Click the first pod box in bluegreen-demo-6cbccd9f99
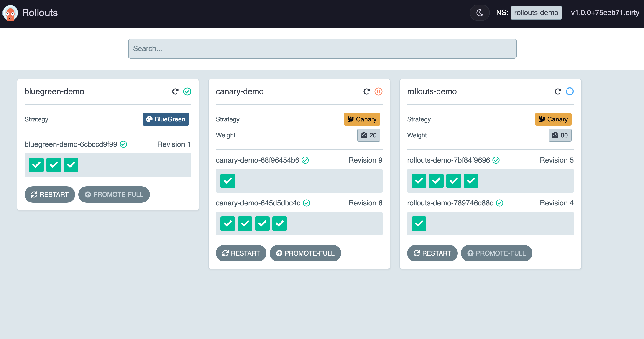Viewport: 644px width, 339px height. coord(36,165)
